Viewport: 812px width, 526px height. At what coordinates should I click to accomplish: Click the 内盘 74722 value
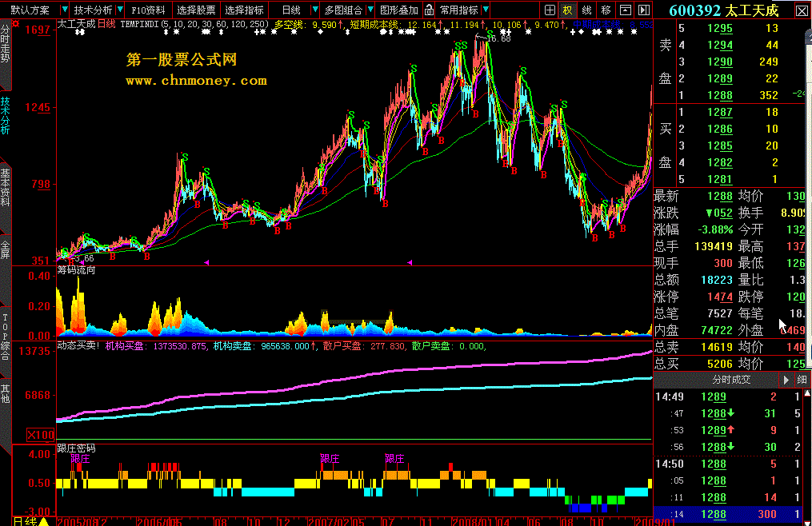click(717, 330)
